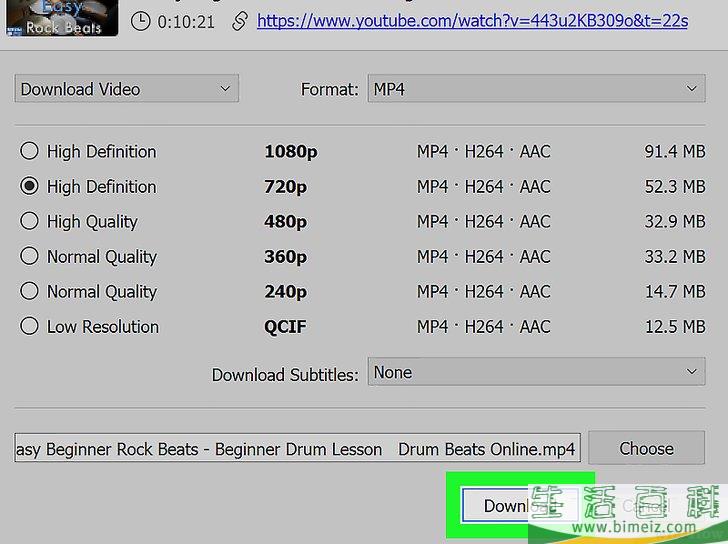Expand the Format MP4 dropdown
This screenshot has width=728, height=544.
point(536,89)
